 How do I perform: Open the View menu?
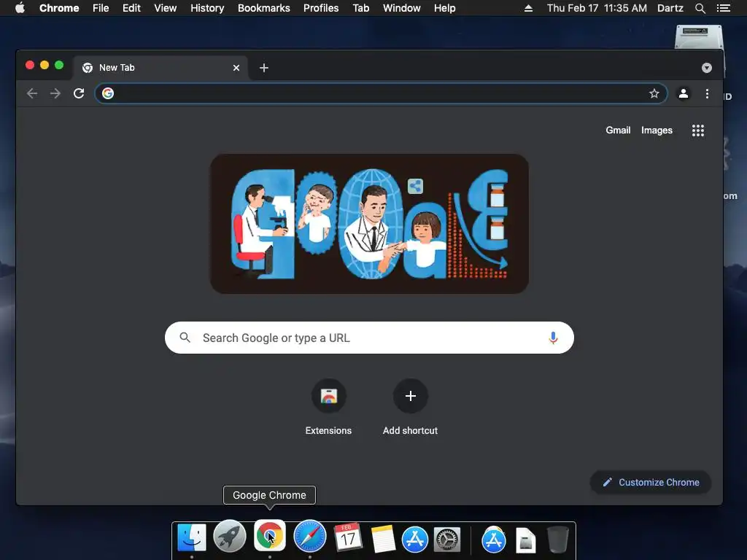pos(166,8)
